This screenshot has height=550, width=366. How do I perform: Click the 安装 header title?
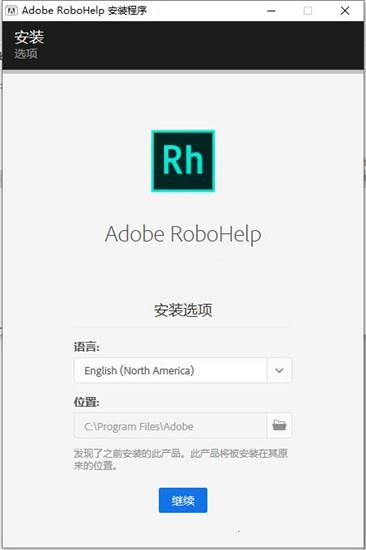point(29,37)
